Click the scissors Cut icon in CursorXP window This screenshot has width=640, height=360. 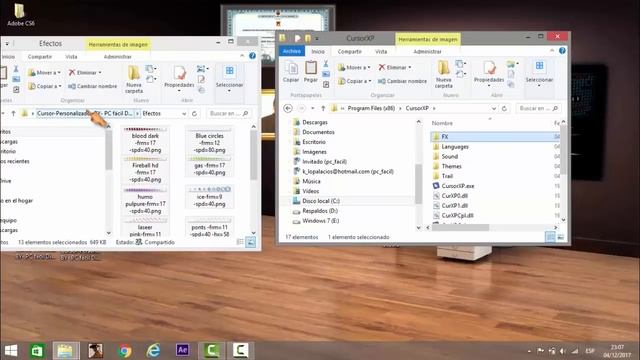(326, 63)
